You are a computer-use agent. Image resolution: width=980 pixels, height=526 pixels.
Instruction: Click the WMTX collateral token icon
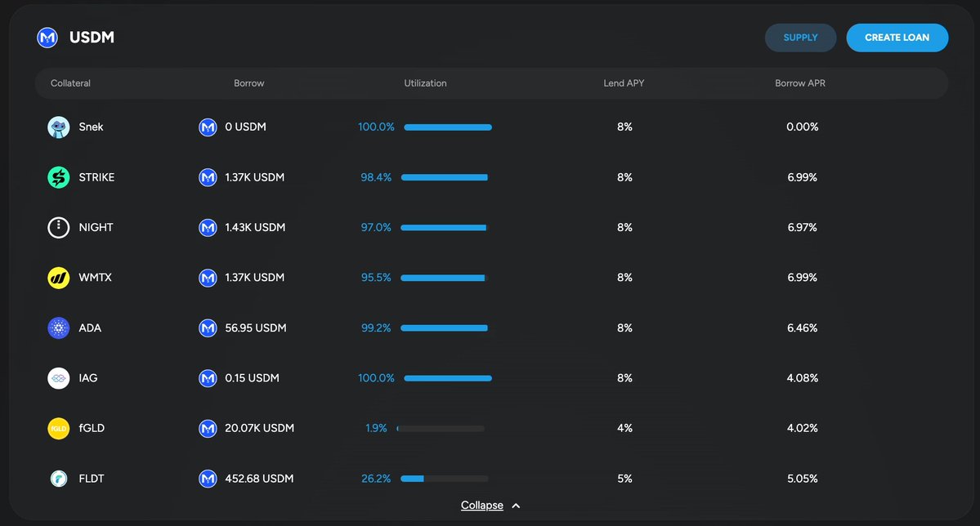point(59,278)
